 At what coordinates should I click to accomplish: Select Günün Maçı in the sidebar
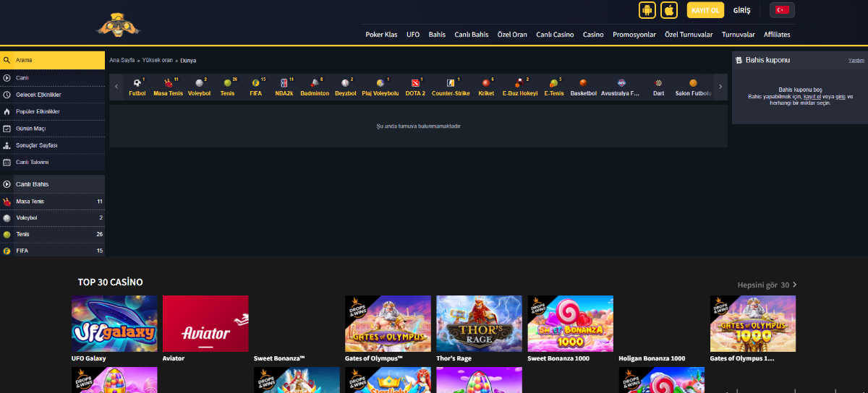[x=52, y=129]
